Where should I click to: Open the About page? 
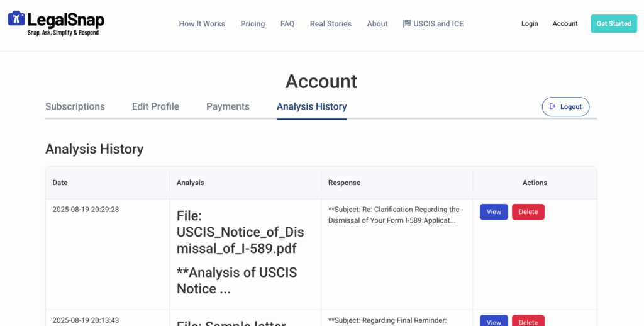tap(377, 24)
